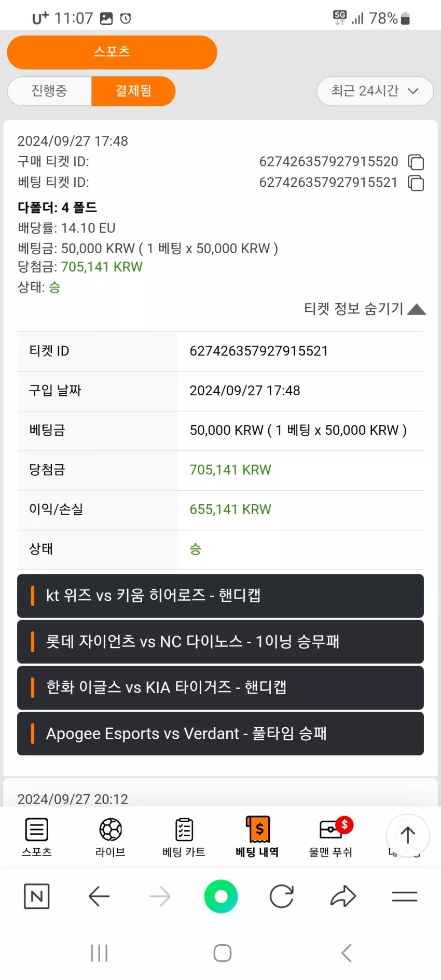Open the browser hamburger menu
This screenshot has width=441, height=980.
click(405, 896)
